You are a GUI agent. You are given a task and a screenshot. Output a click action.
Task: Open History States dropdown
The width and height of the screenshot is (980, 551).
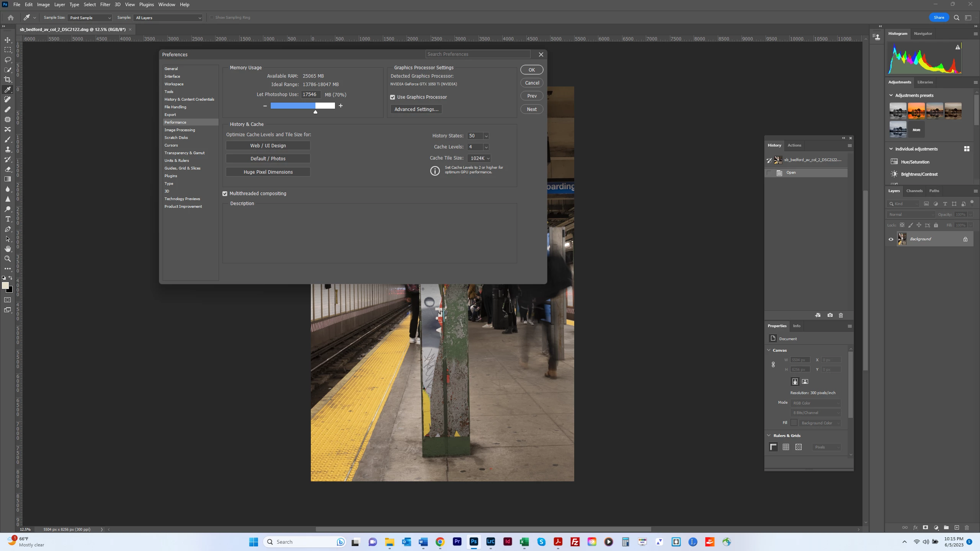coord(486,136)
